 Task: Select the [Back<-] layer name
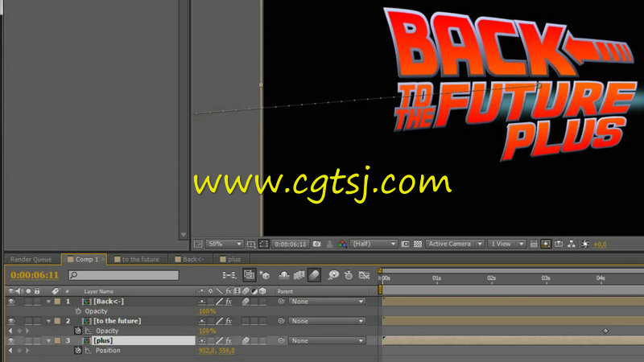(x=108, y=301)
